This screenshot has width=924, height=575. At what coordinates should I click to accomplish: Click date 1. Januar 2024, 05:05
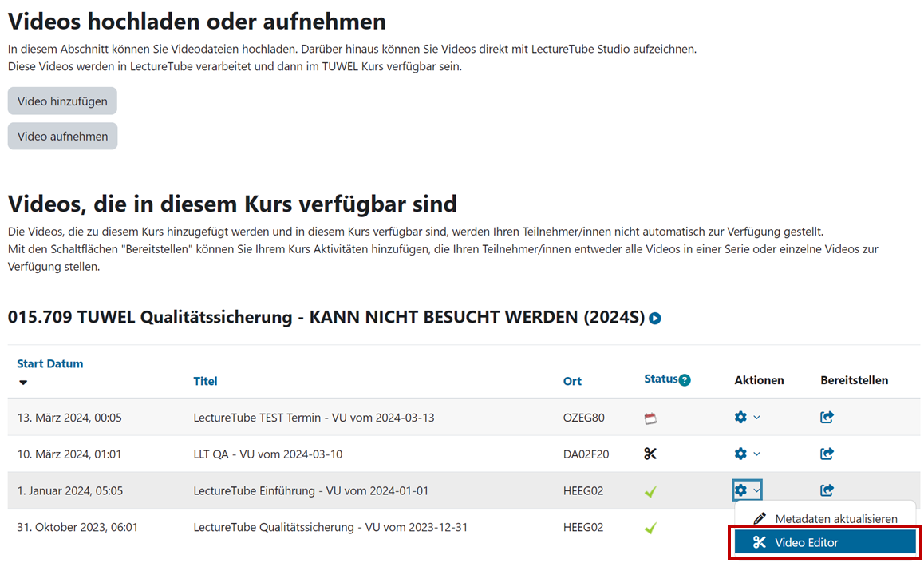tap(70, 491)
